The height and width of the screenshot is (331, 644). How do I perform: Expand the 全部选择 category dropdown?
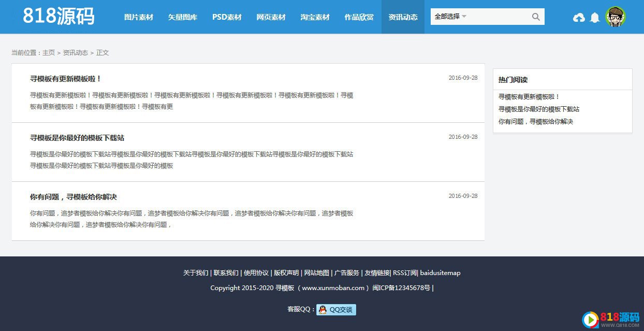[x=450, y=17]
